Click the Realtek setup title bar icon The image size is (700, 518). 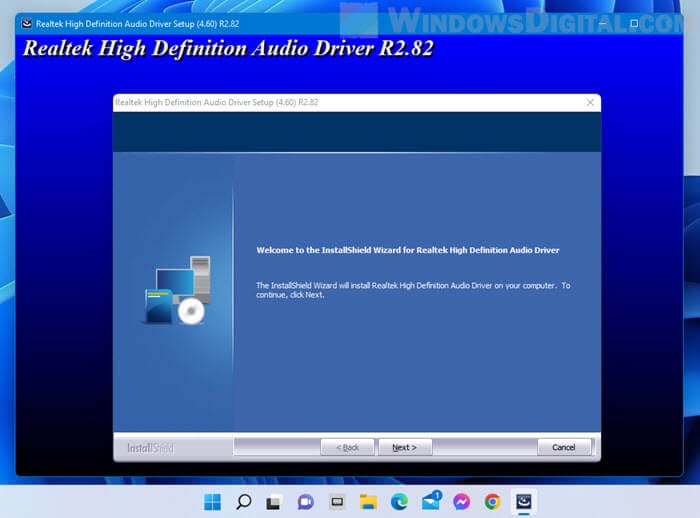coord(27,24)
